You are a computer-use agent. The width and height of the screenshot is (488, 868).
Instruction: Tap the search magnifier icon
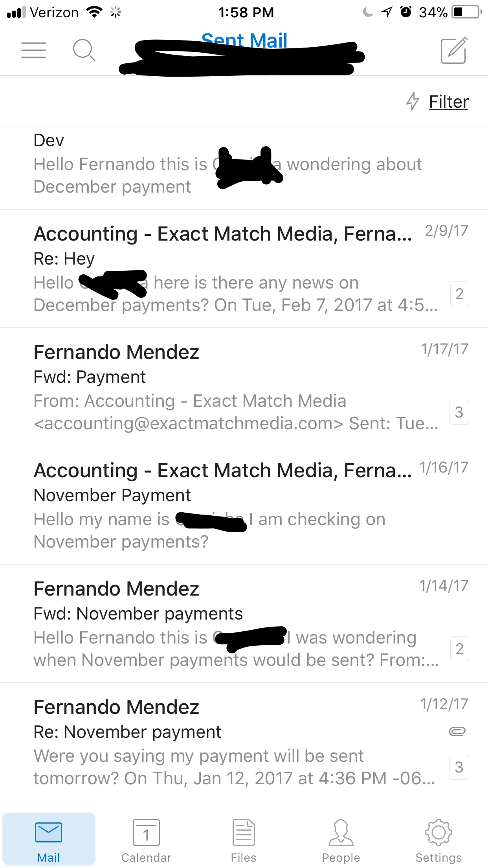click(84, 50)
